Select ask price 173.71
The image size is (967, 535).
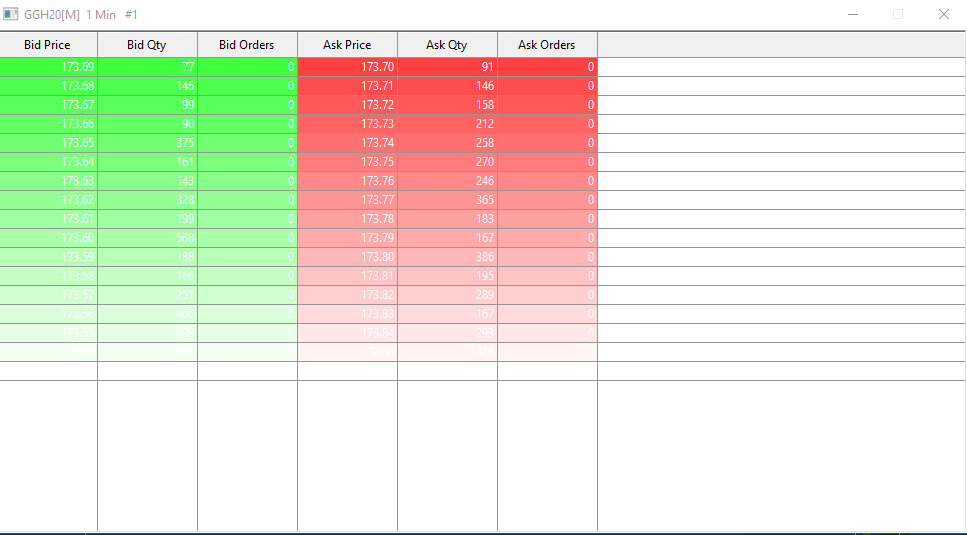347,86
